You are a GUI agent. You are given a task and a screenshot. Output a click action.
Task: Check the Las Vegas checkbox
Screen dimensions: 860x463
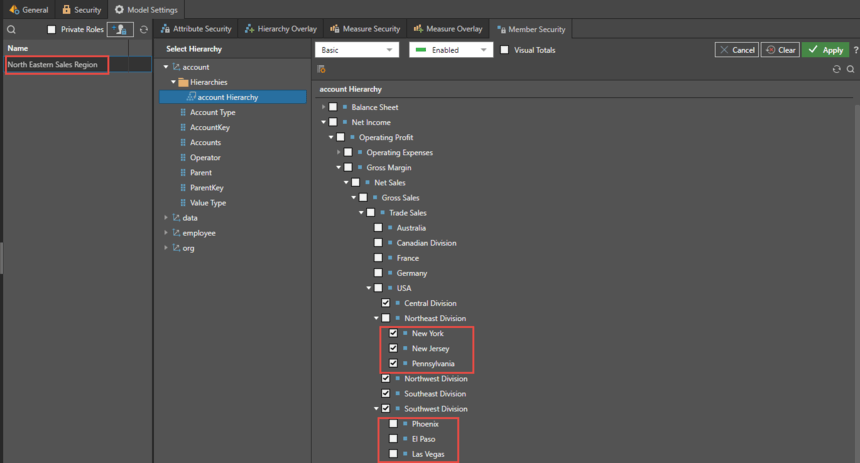click(393, 454)
